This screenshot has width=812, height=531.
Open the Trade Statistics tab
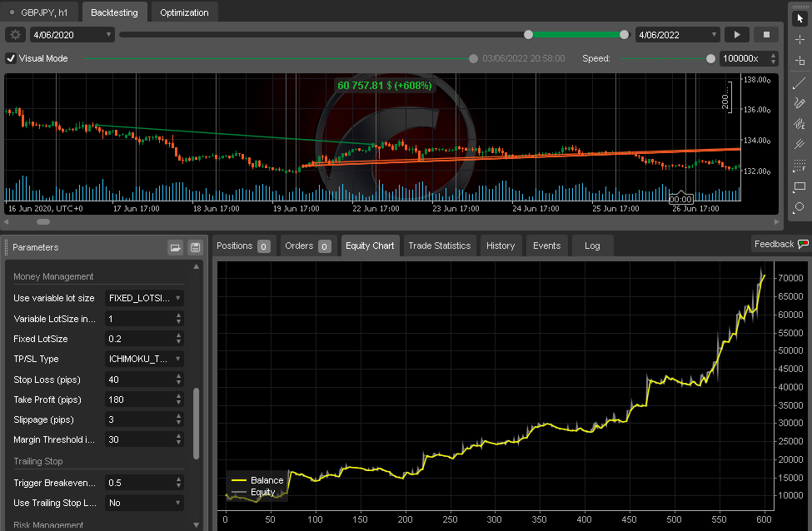tap(439, 246)
